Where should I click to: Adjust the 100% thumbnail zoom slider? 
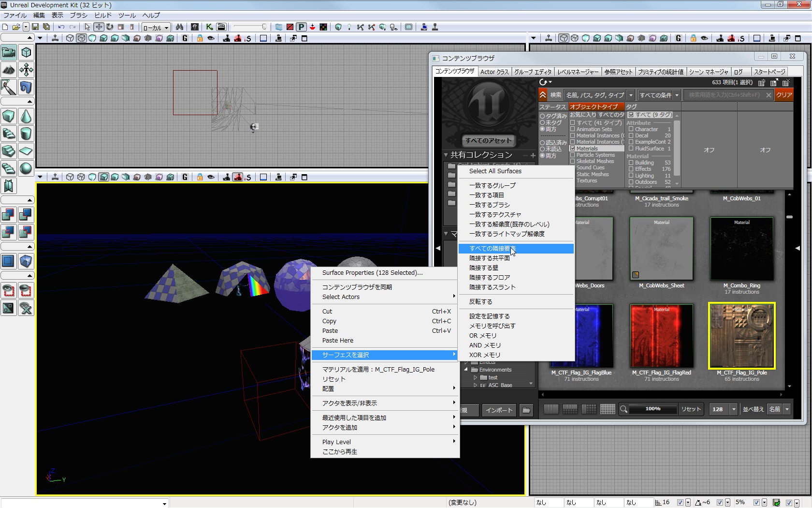click(652, 409)
